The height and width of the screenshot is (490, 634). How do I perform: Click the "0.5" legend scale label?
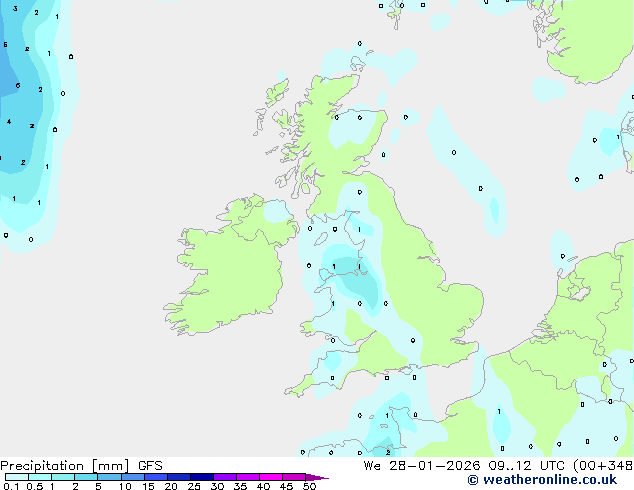pos(35,486)
